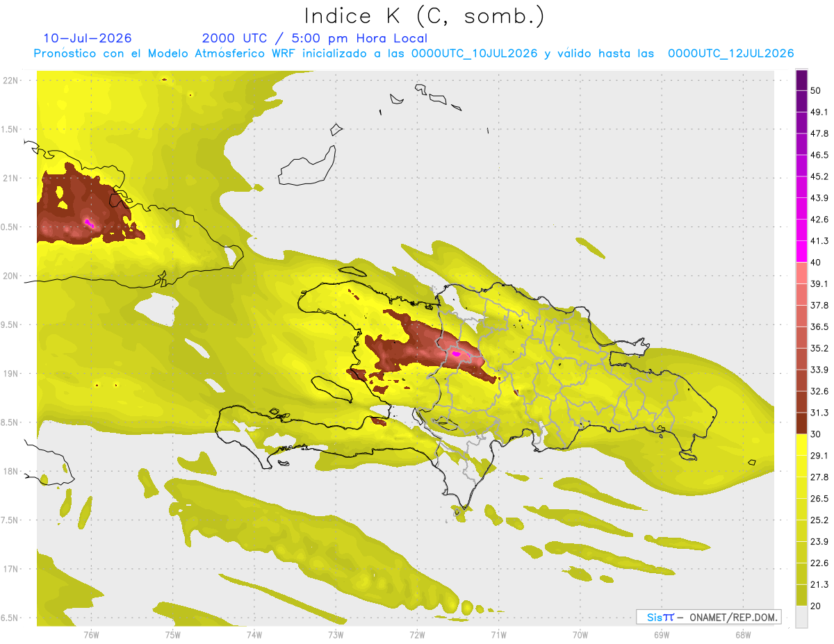Screen dimensions: 834x644
Task: Pick the light gray swatch below 20
Action: click(801, 616)
